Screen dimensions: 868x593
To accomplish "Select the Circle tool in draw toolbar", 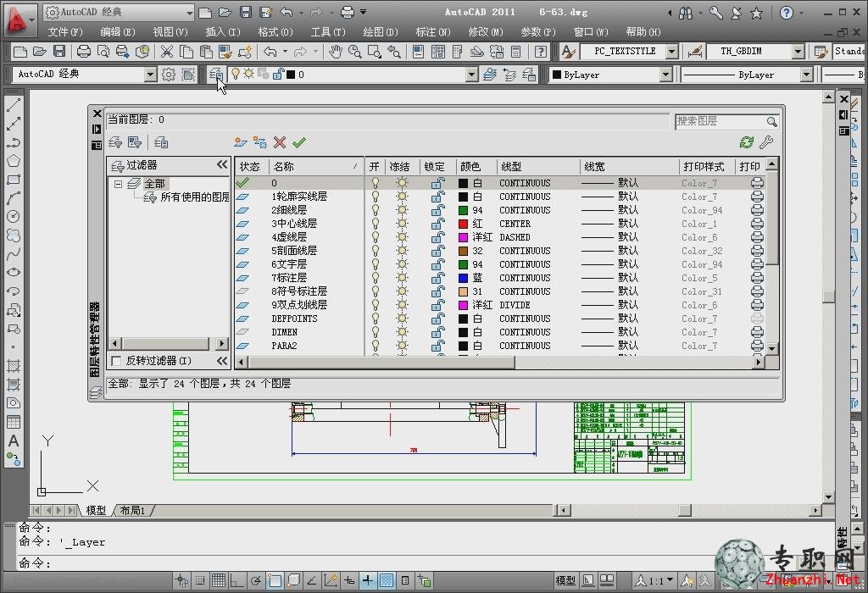I will (14, 216).
